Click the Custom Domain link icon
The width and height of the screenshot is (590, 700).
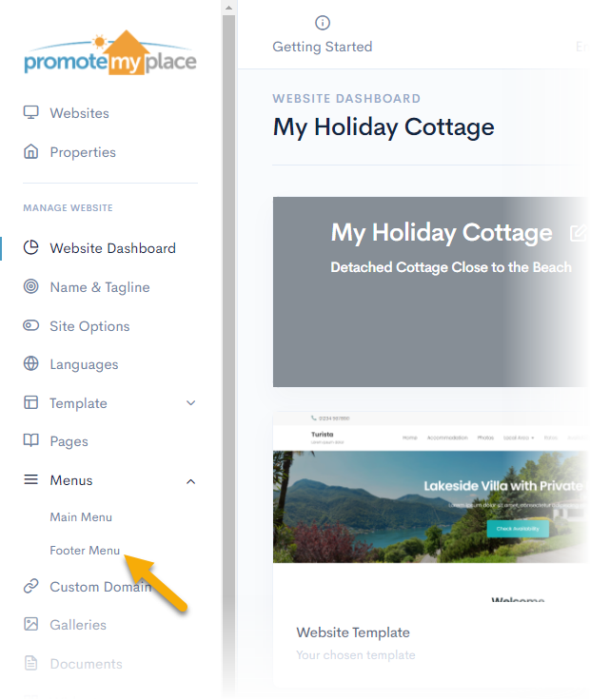[30, 586]
